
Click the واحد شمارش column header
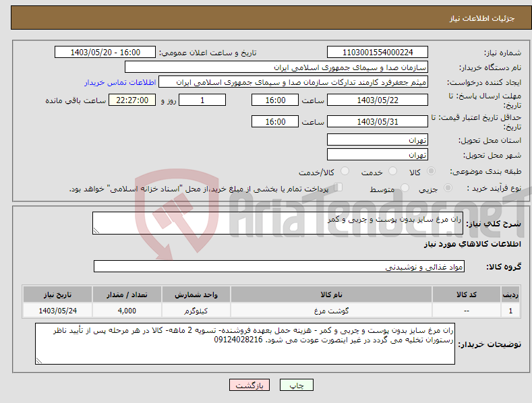click(x=196, y=294)
